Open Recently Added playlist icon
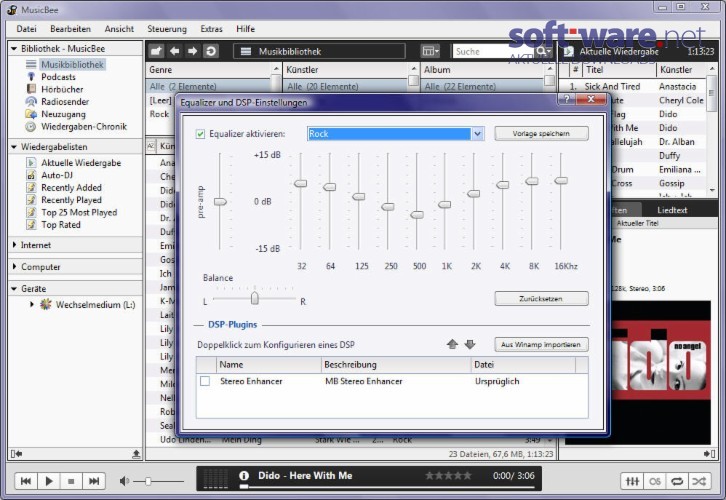 click(x=31, y=188)
